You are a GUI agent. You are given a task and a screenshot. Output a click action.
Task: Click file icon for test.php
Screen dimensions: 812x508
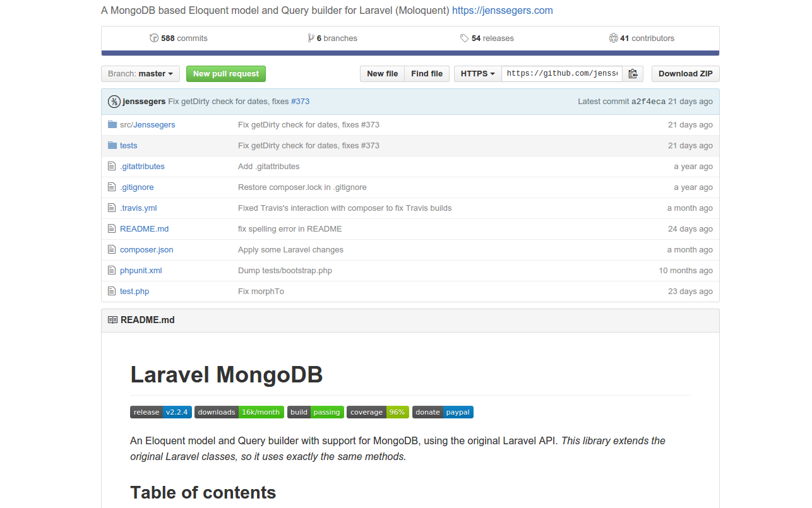pos(112,291)
